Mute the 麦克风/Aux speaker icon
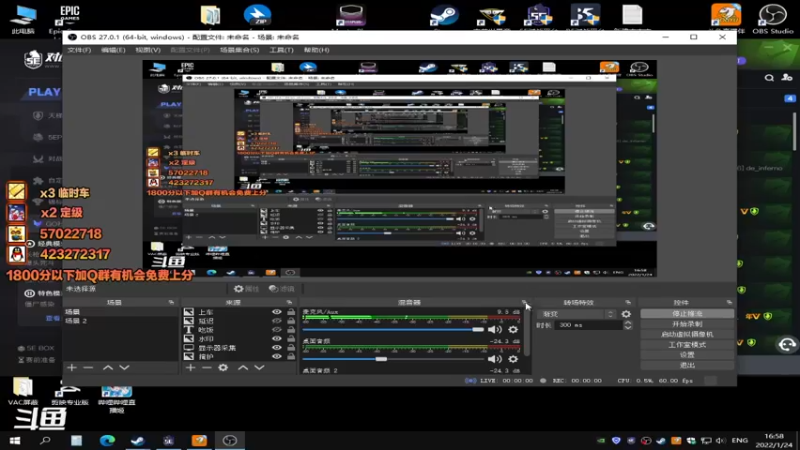Screen dimensions: 800x450 494,330
